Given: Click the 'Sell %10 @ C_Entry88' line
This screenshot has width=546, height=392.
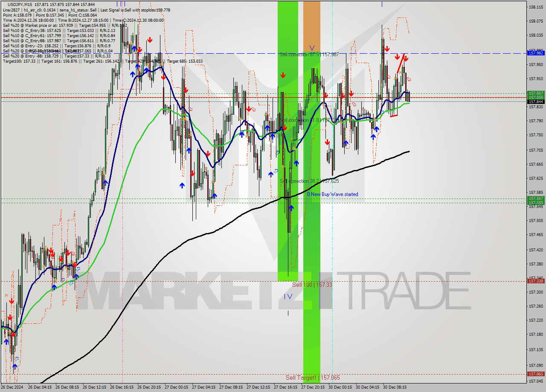Looking at the screenshot, I should (59, 40).
